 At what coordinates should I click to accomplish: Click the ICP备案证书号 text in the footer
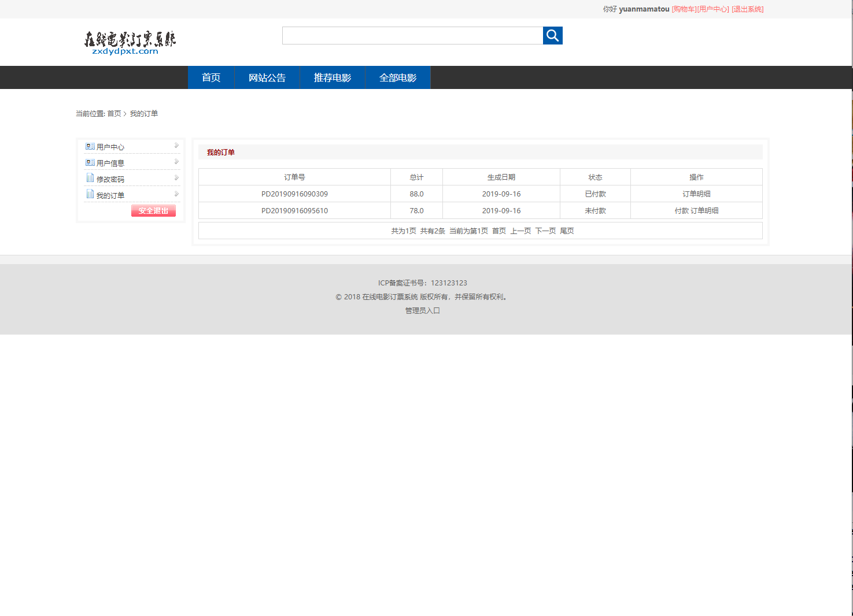[x=423, y=283]
